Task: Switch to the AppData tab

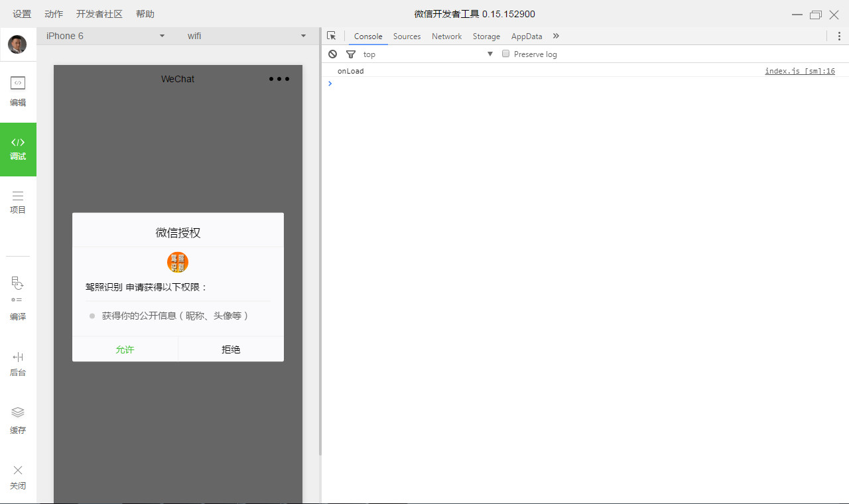Action: 527,36
